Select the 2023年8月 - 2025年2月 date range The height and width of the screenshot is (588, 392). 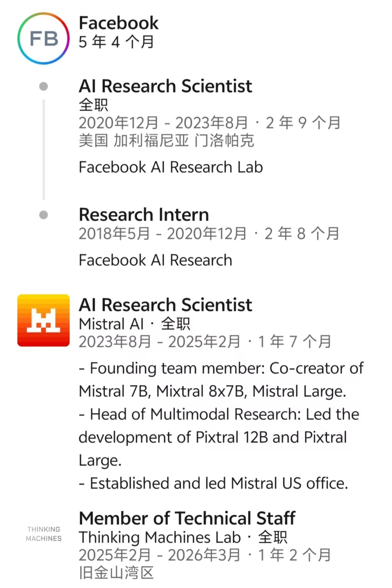[x=159, y=341]
